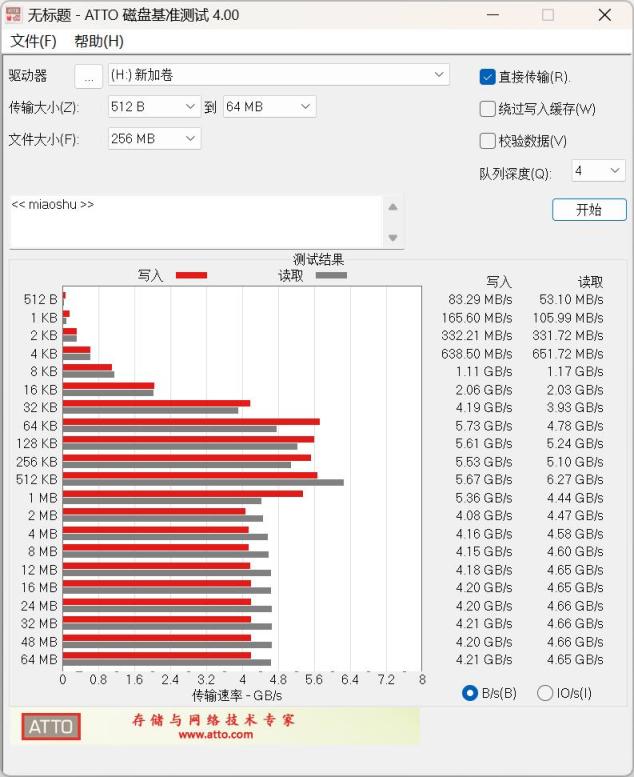Click the 写入 column header over values
This screenshot has width=634, height=777.
[x=499, y=282]
